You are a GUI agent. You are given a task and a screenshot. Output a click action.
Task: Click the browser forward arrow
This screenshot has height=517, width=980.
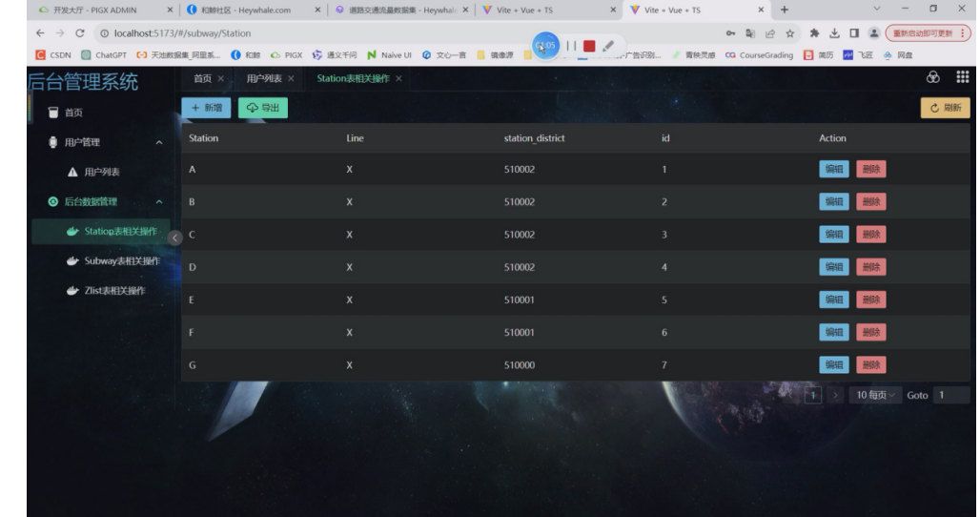point(60,33)
